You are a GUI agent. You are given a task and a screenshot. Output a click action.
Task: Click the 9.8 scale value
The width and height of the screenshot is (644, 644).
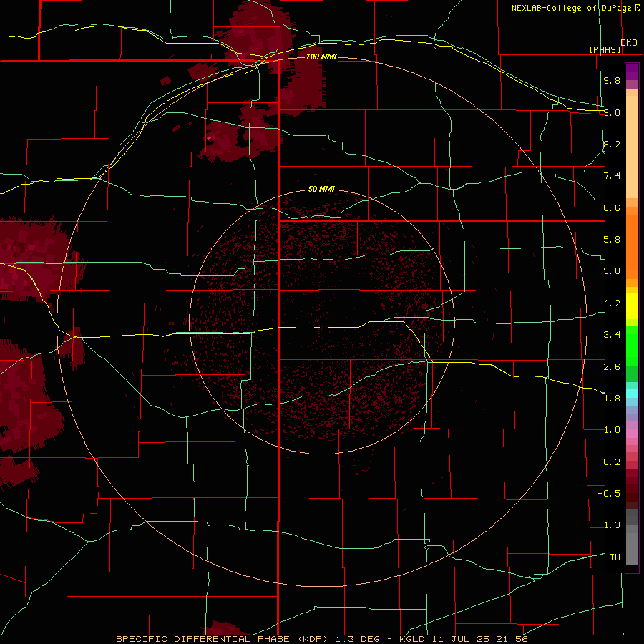click(x=612, y=80)
